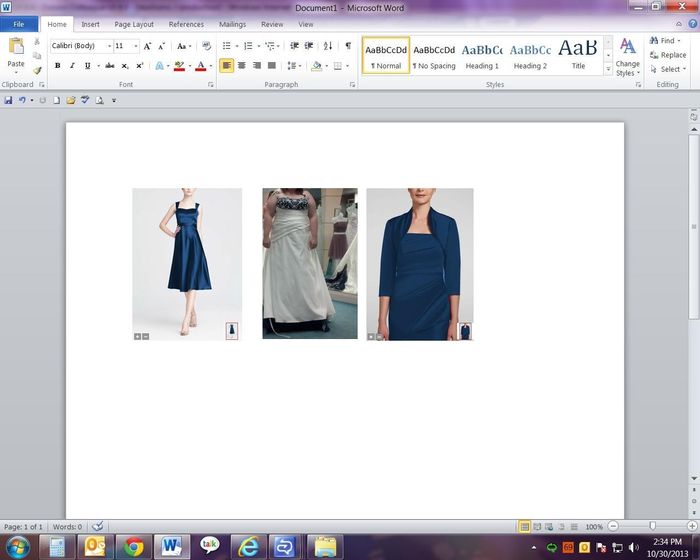Toggle left text alignment
The width and height of the screenshot is (700, 560).
click(227, 66)
